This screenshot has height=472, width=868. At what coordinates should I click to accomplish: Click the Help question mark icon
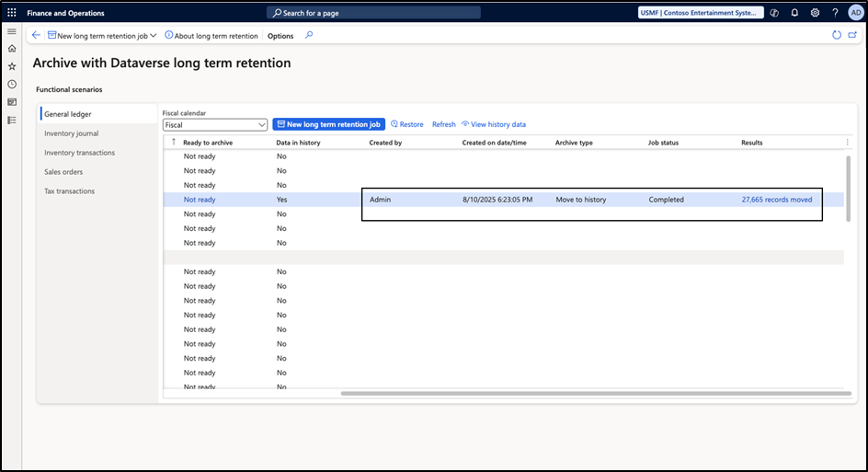[835, 13]
